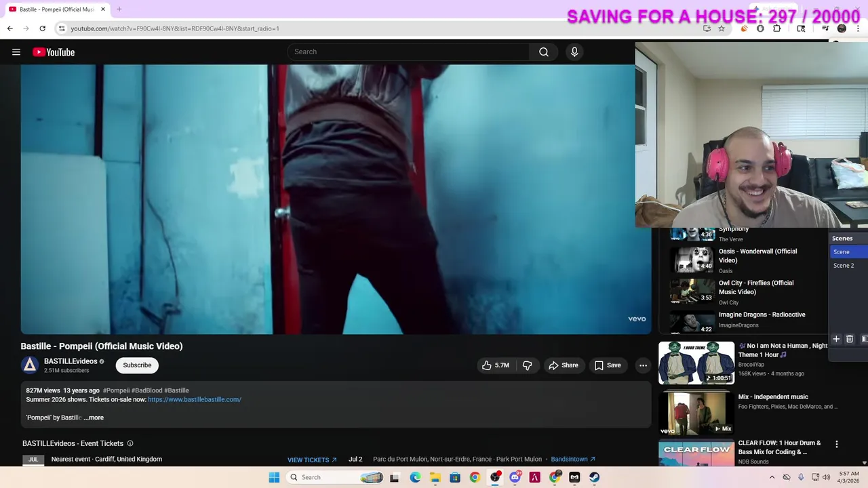
Task: Show info about Event Tickets
Action: coord(130,443)
